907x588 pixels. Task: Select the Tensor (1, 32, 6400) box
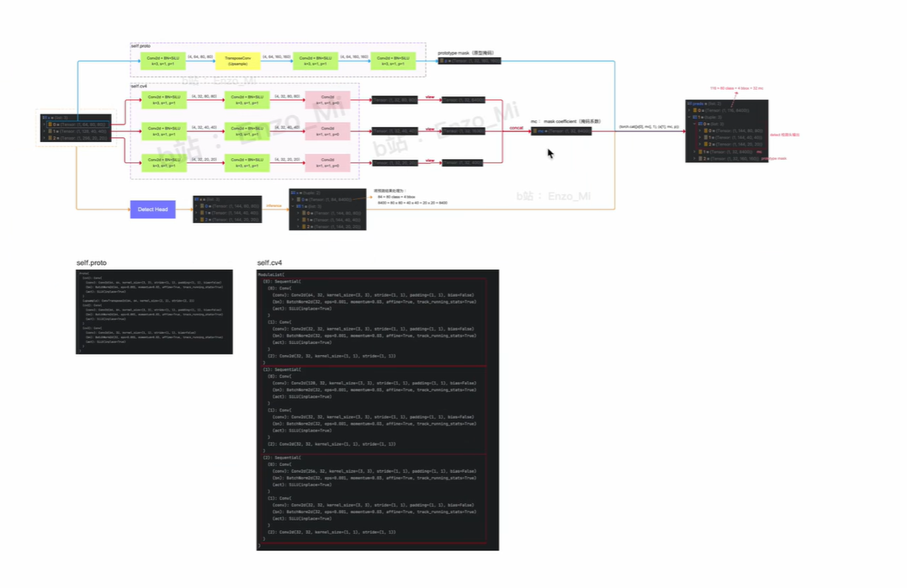pyautogui.click(x=463, y=100)
